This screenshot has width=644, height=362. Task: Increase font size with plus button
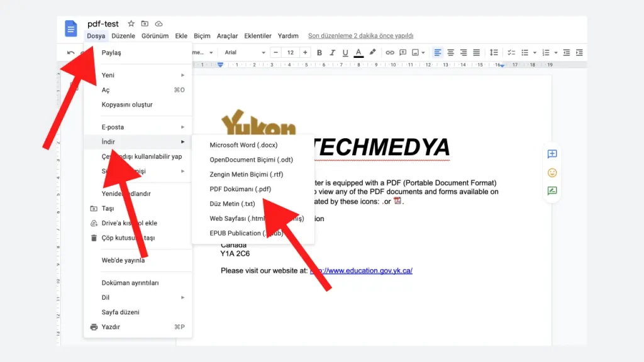[305, 52]
